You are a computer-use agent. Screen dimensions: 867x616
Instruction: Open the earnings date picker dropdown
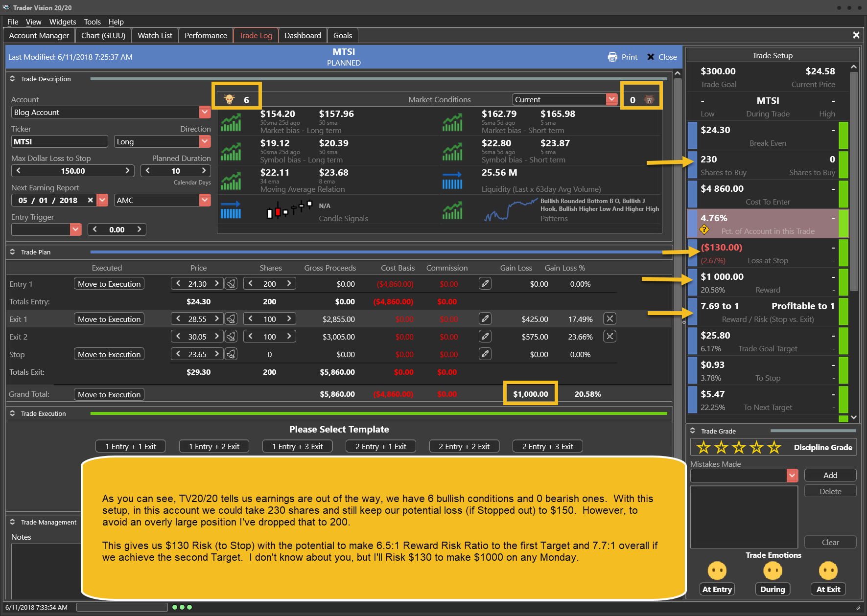tap(102, 200)
